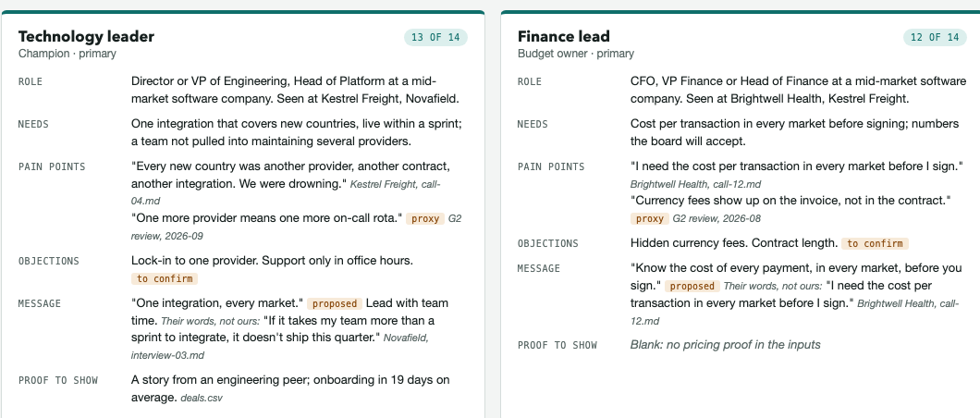Click 'Their words, not ours:' in Technology leader card
Image resolution: width=980 pixels, height=418 pixels.
210,321
